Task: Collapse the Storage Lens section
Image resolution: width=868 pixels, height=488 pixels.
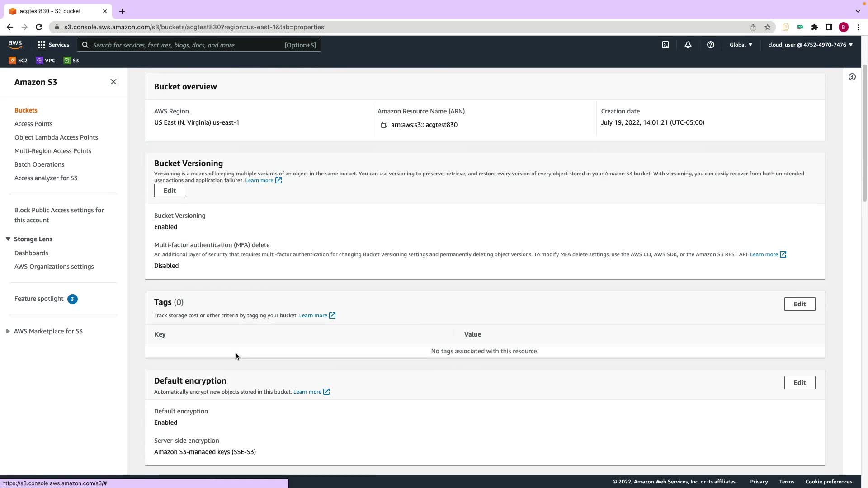Action: 8,239
